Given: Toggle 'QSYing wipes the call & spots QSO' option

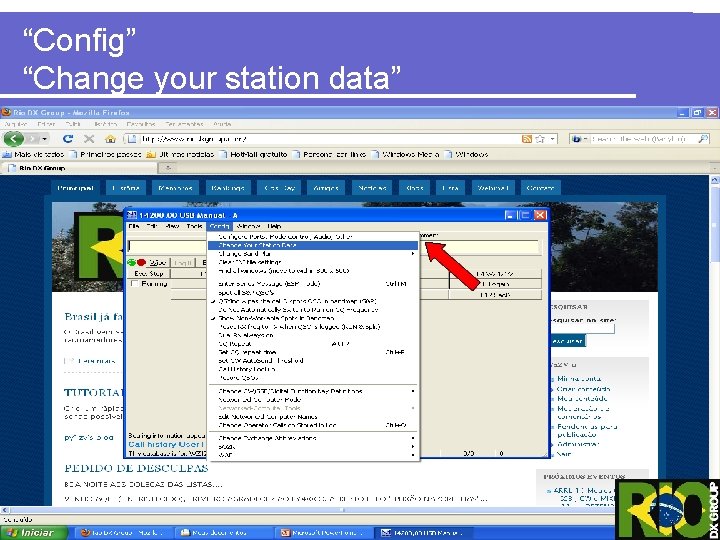Looking at the screenshot, I should point(298,301).
